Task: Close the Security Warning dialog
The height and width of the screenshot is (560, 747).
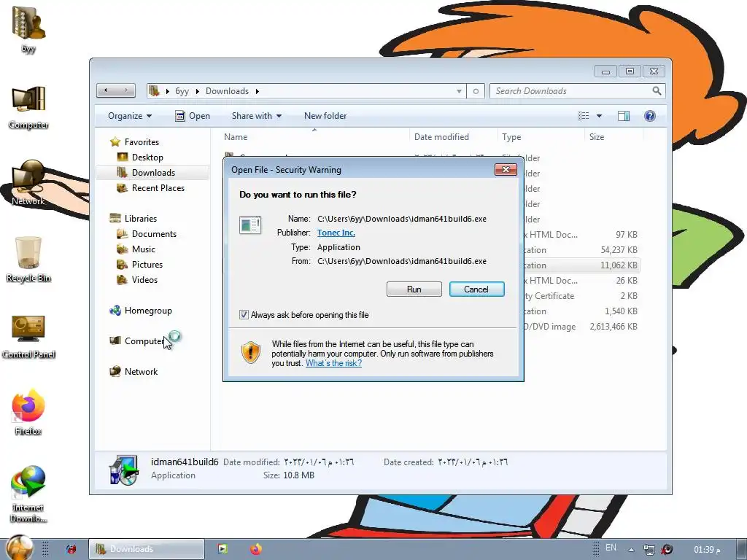Action: [x=506, y=169]
